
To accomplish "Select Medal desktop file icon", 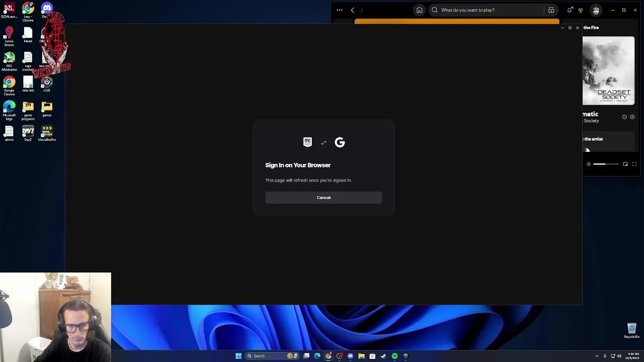I will tap(28, 35).
